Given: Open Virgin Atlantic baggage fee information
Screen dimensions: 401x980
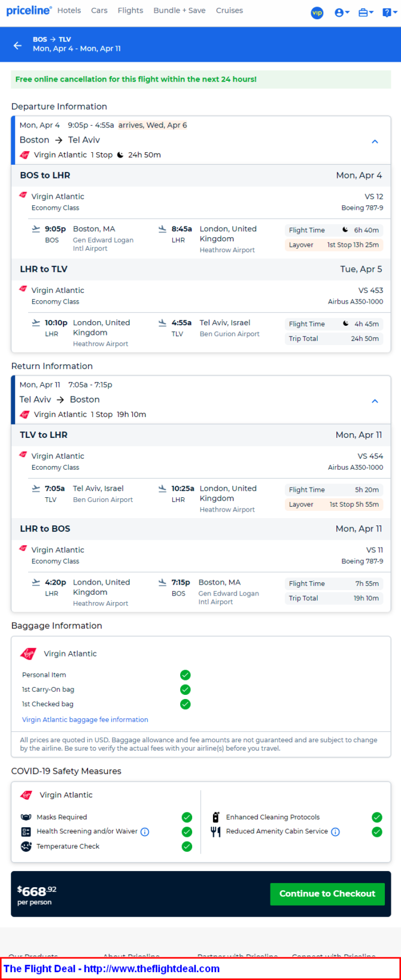Looking at the screenshot, I should pos(85,719).
